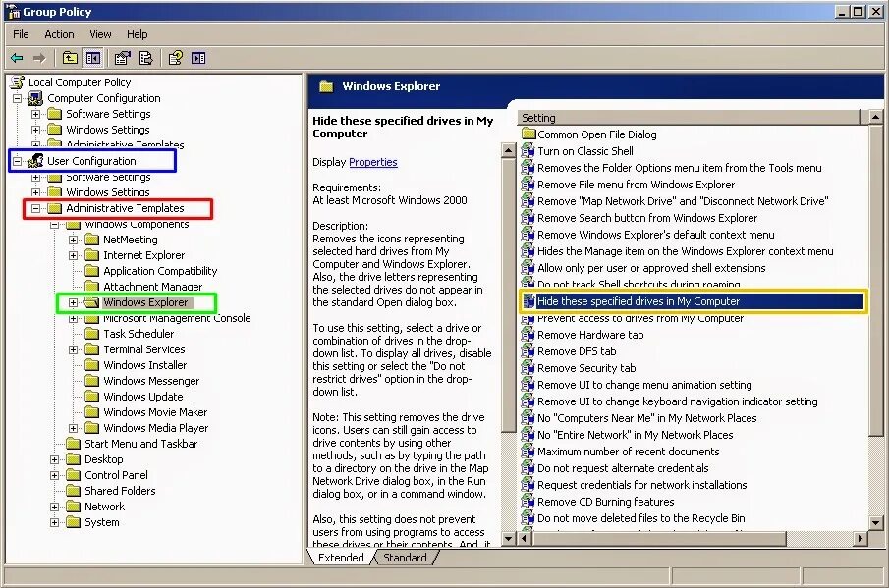Viewport: 889px width, 588px height.
Task: Select Hide these specified drives in My Computer
Action: 693,301
